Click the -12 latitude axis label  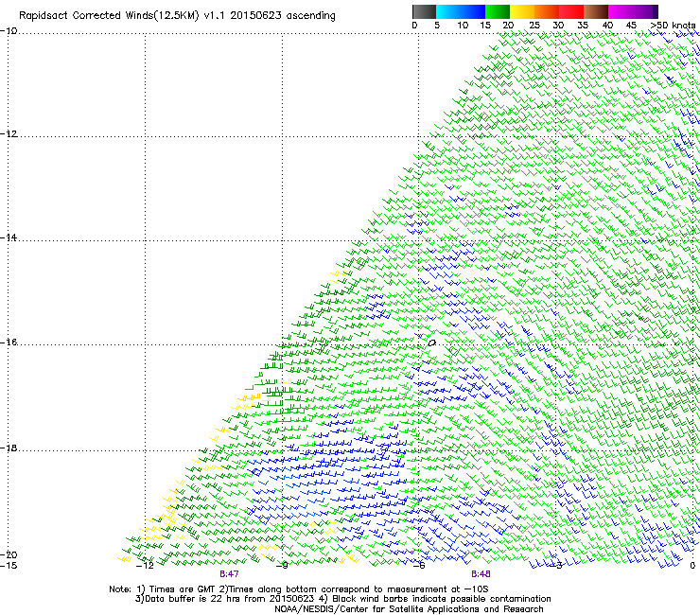[x=9, y=134]
